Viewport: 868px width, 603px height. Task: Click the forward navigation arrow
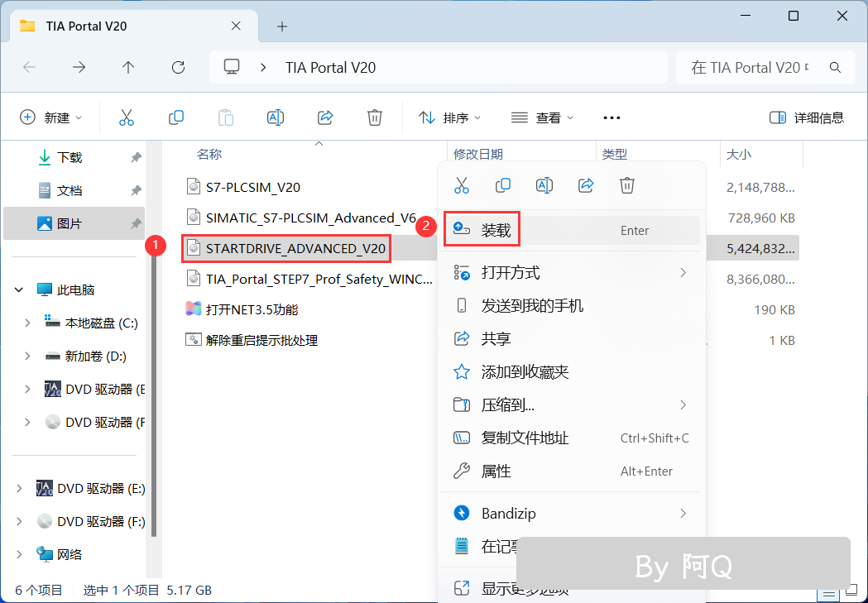click(79, 68)
